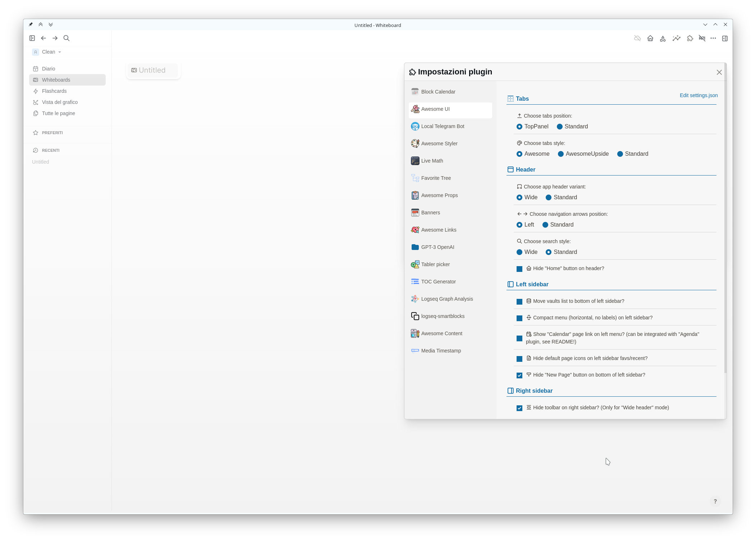Open the Diario calendar icon
This screenshot has height=542, width=756.
36,68
